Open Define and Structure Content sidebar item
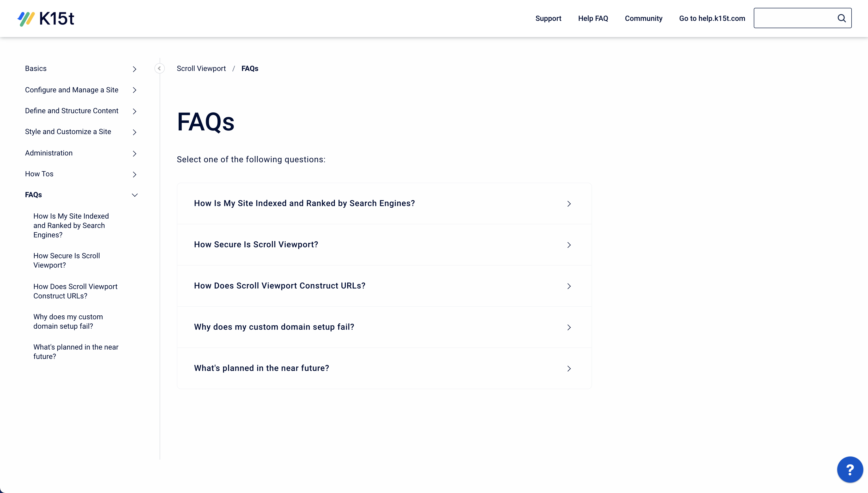Screen dimensions: 868x493 pos(72,111)
